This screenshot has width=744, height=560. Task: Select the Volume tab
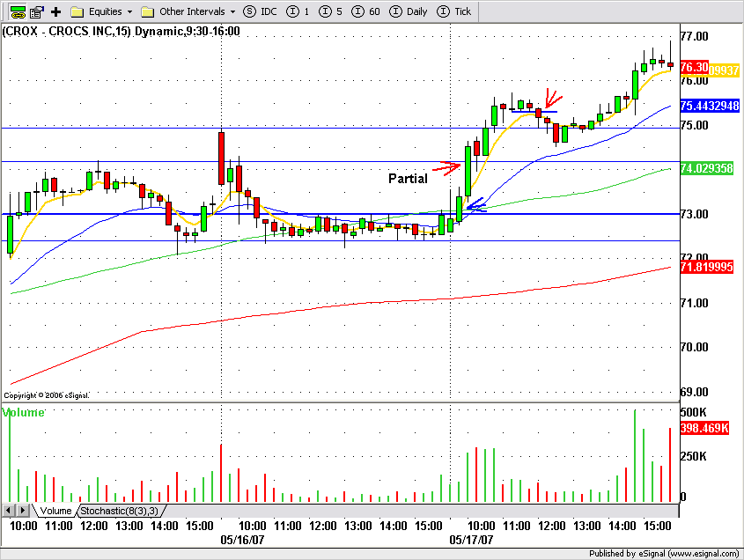[x=55, y=511]
